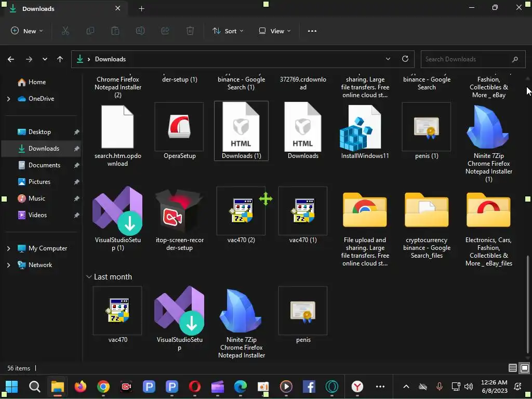Expand the My Computer tree node
The width and height of the screenshot is (532, 399).
click(8, 248)
